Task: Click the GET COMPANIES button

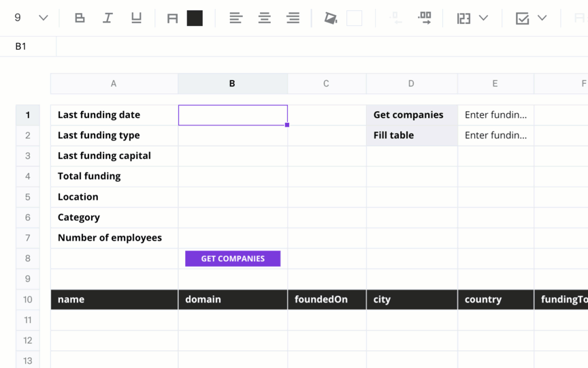Action: coord(233,259)
